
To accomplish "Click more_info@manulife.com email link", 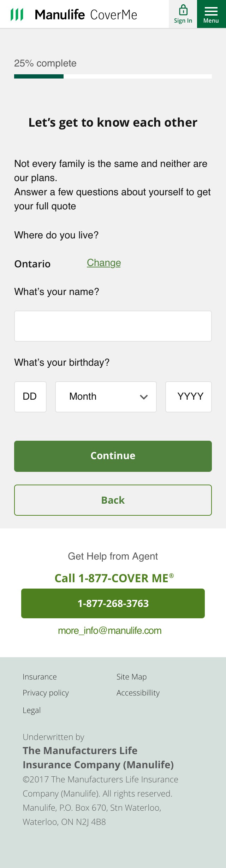I will tap(110, 631).
